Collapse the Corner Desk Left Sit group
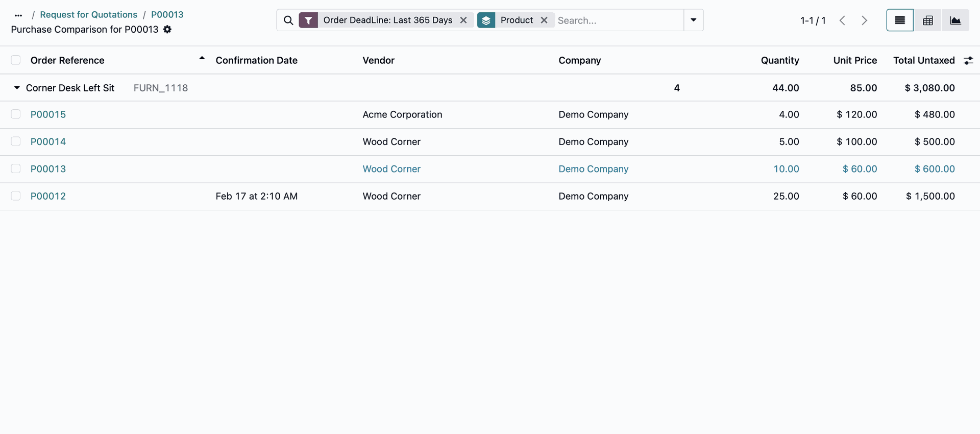This screenshot has height=434, width=980. coord(17,88)
